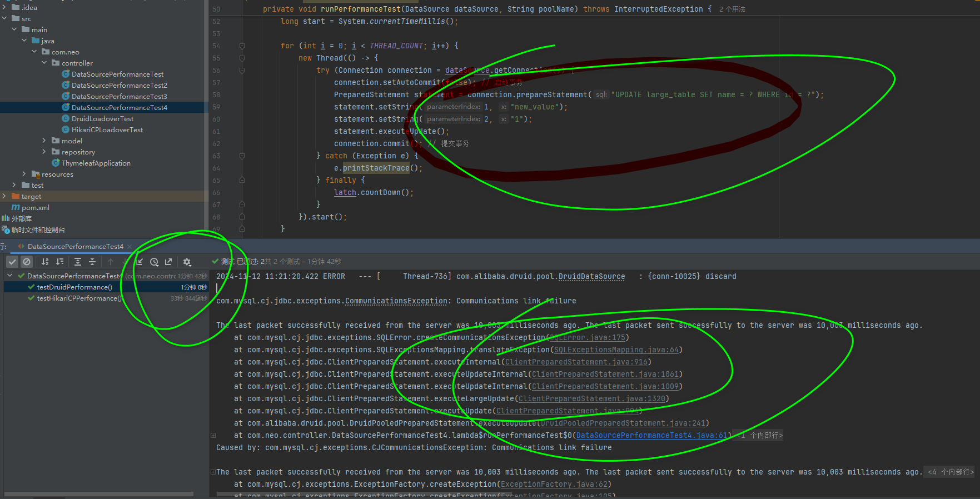Toggle the show passed tests button
The width and height of the screenshot is (980, 499).
point(12,262)
